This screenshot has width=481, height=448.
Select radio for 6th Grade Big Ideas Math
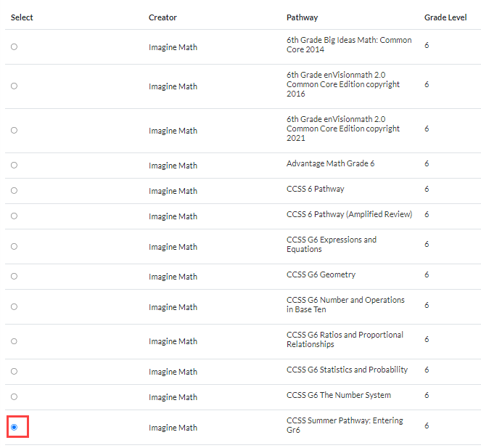pos(15,46)
